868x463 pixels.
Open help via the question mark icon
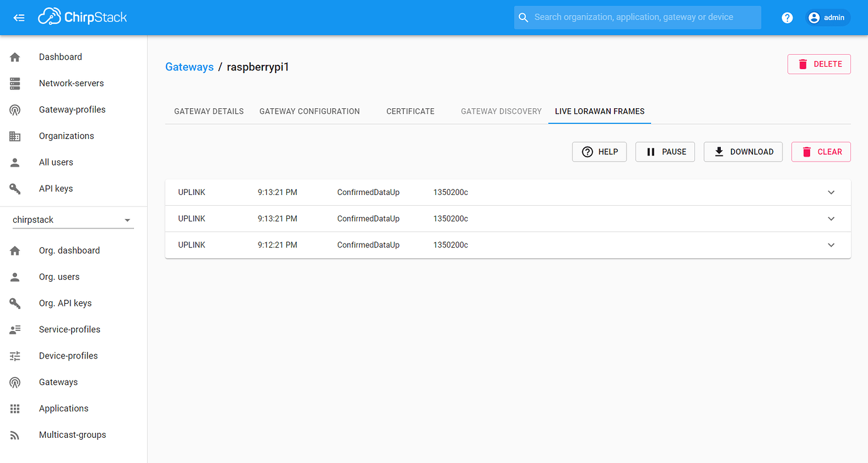pos(787,18)
